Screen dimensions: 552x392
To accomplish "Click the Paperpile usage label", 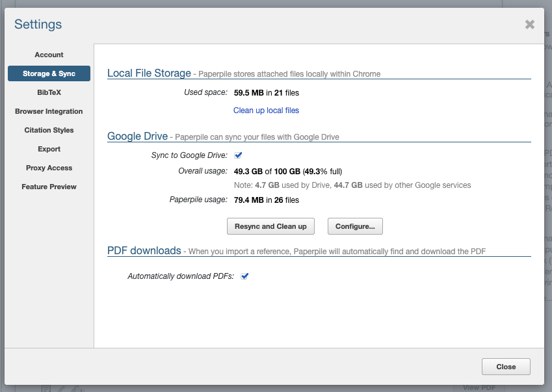I will (198, 200).
